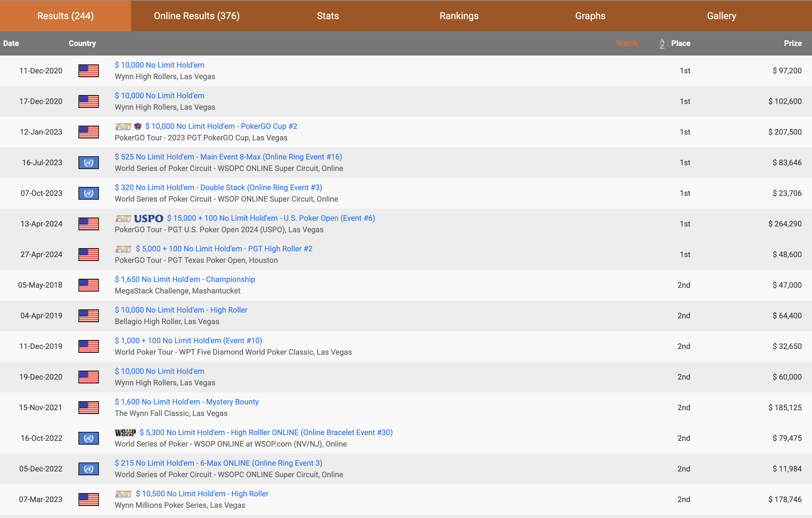812x518 pixels.
Task: Click the UN globe flag for 16-Jul-2023 result
Action: (88, 163)
